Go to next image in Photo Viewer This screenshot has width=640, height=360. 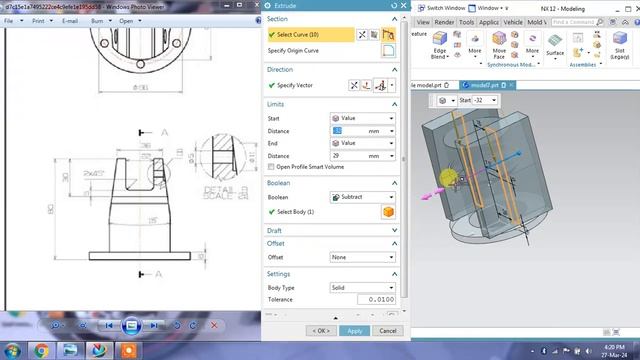(153, 325)
